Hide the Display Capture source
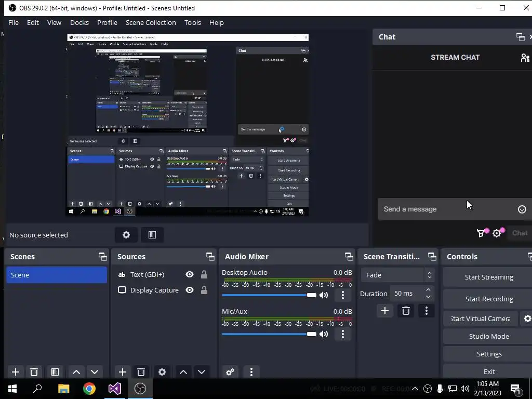The width and height of the screenshot is (532, 399). [x=190, y=290]
